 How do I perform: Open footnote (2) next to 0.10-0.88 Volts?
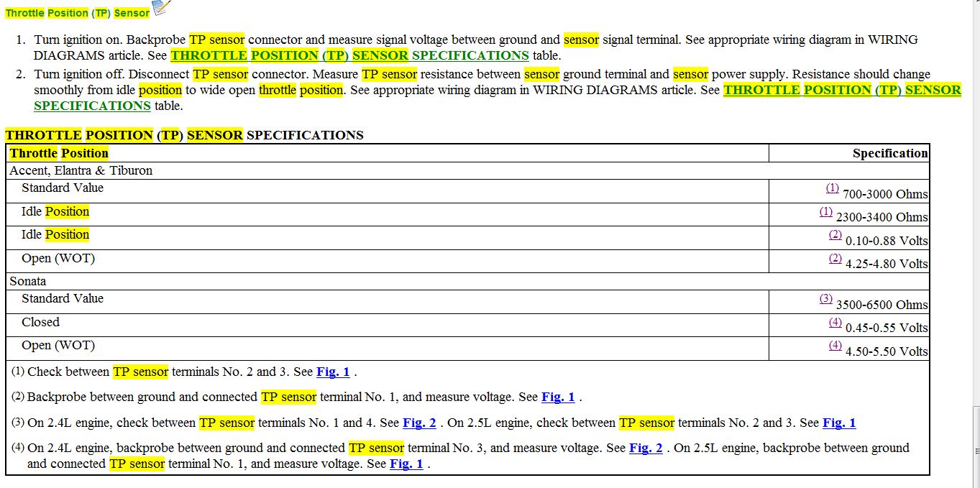click(835, 235)
